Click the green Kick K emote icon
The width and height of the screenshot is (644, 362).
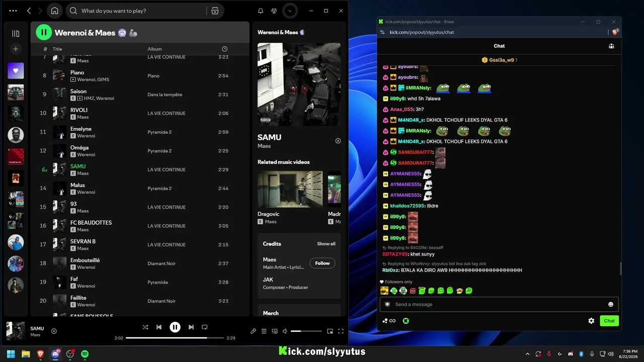coord(406,321)
